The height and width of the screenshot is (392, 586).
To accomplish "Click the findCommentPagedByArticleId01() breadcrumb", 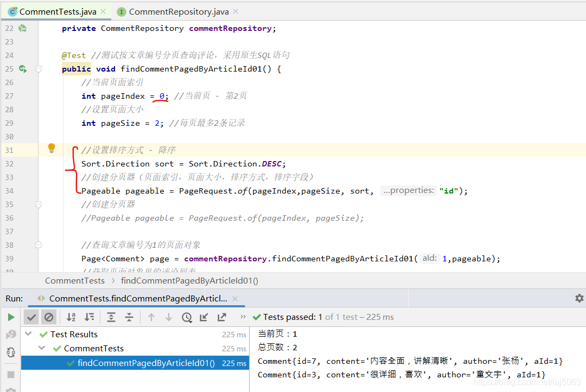I will (189, 281).
